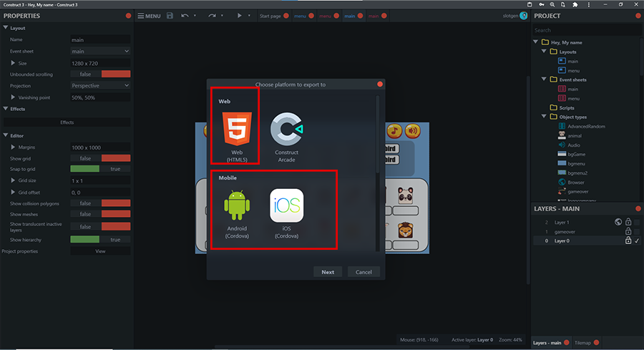Image resolution: width=644 pixels, height=350 pixels.
Task: Toggle Show meshes setting
Action: 100,213
